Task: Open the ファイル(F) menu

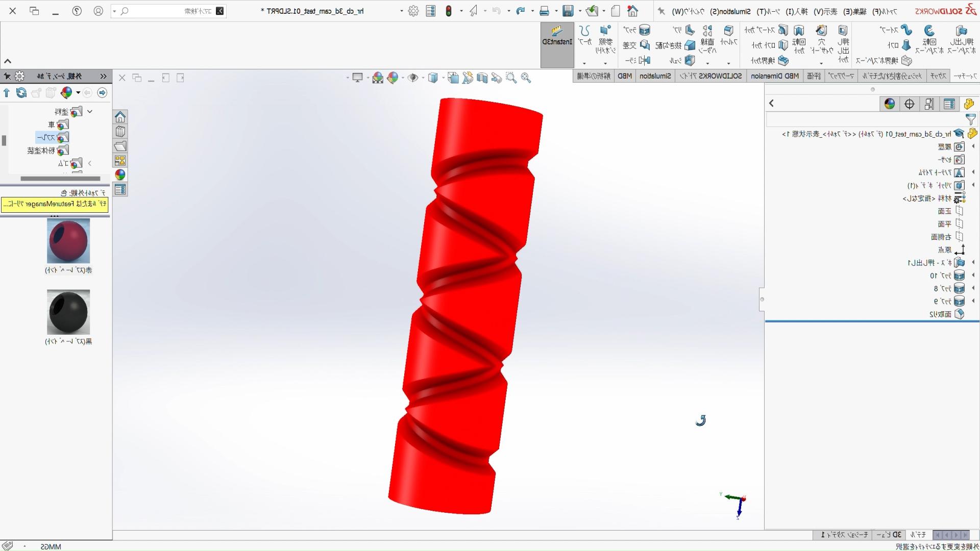Action: (x=884, y=11)
